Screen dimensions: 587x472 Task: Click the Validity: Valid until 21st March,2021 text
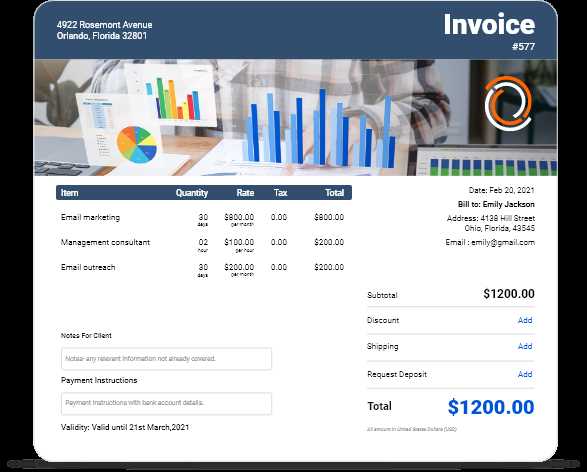pos(125,427)
